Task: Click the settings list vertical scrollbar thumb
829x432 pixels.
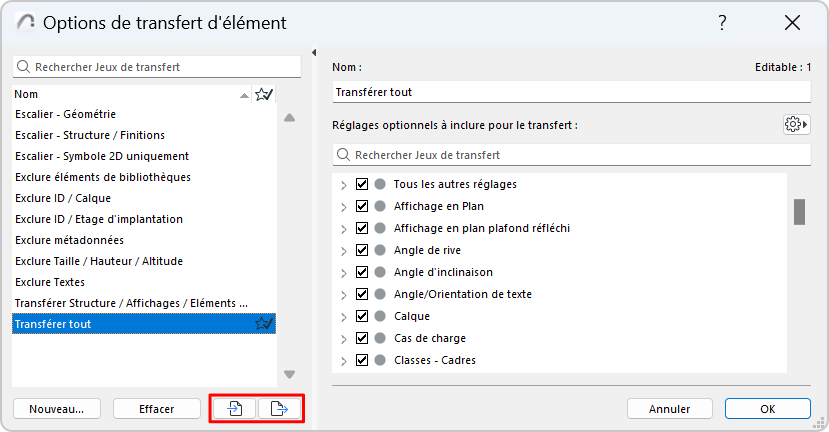Action: (x=799, y=212)
